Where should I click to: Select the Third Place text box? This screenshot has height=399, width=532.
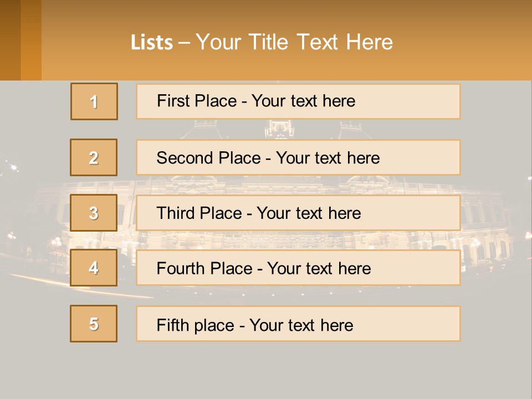coord(298,213)
